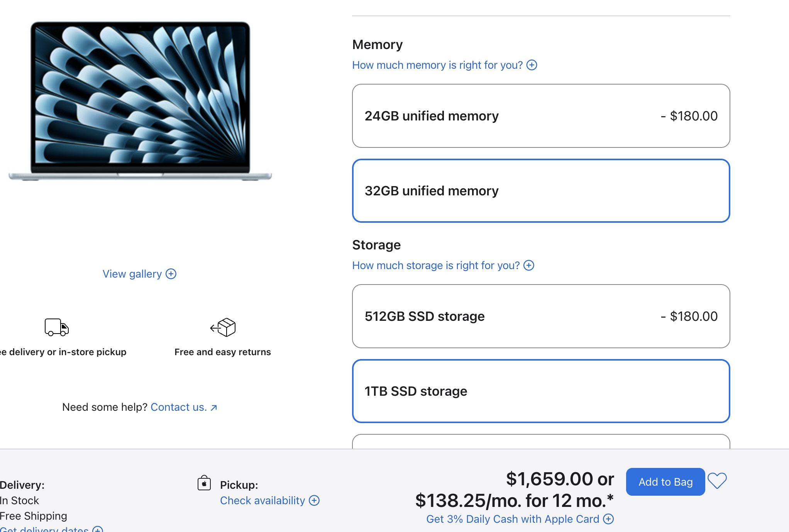The width and height of the screenshot is (789, 532).
Task: Select 24GB unified memory option
Action: (x=541, y=116)
